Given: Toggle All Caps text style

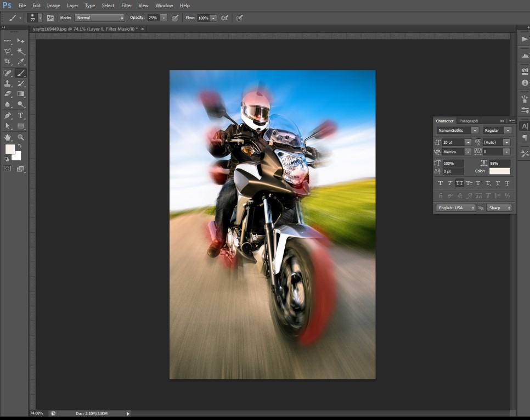Looking at the screenshot, I should click(x=459, y=183).
